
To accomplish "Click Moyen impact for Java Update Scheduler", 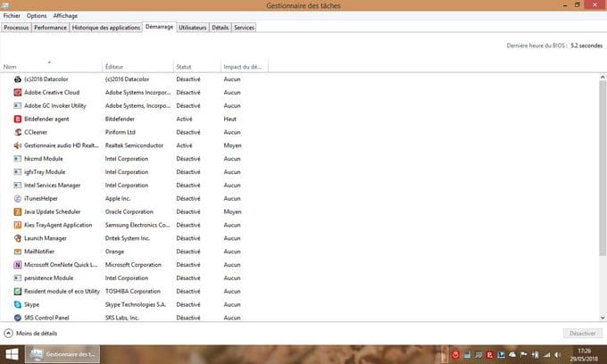I will [233, 211].
